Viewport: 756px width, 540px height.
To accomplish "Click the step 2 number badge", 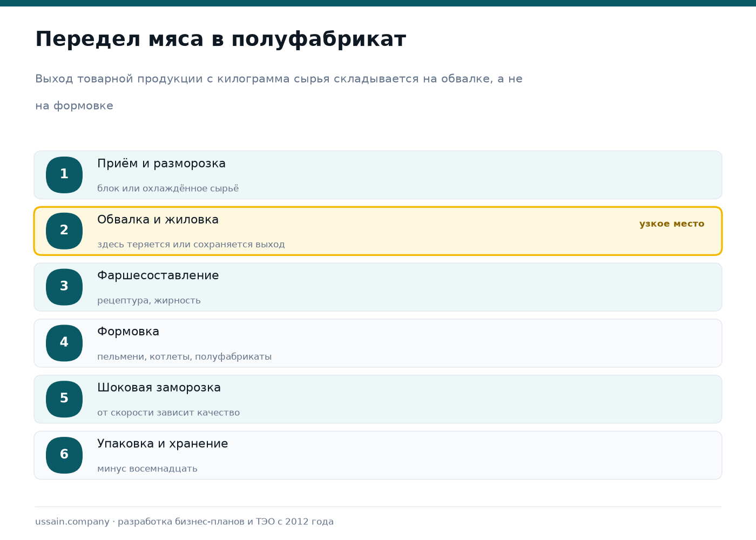I will pyautogui.click(x=64, y=231).
